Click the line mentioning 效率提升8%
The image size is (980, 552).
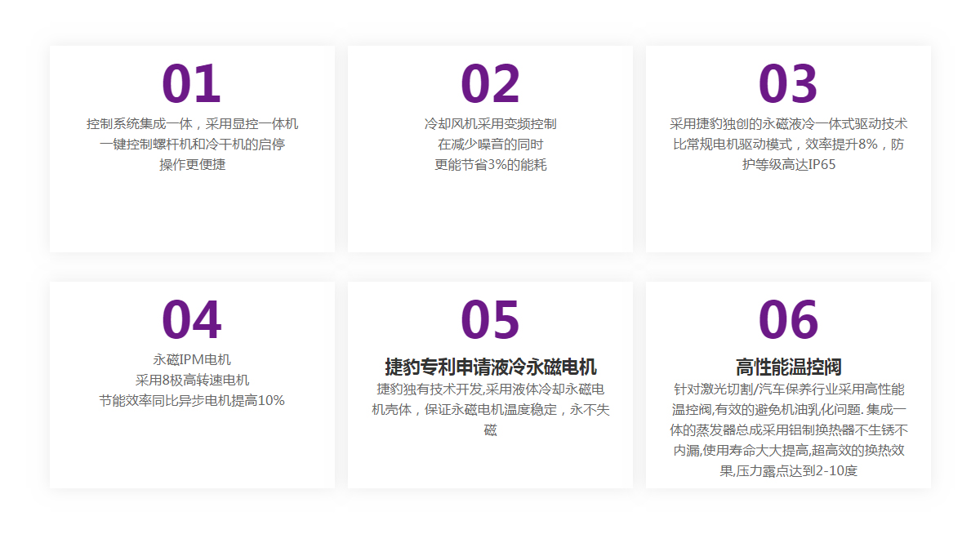coord(788,145)
